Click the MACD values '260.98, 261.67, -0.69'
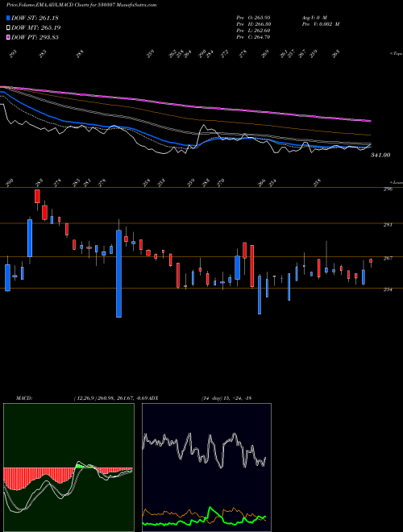Screen dimensions: 403x532 (122, 398)
